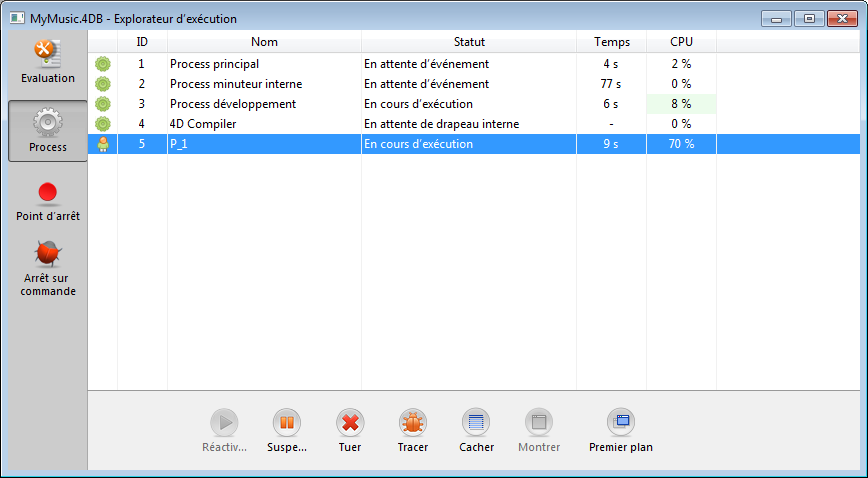Click the user icon of P_1 row

tap(103, 144)
